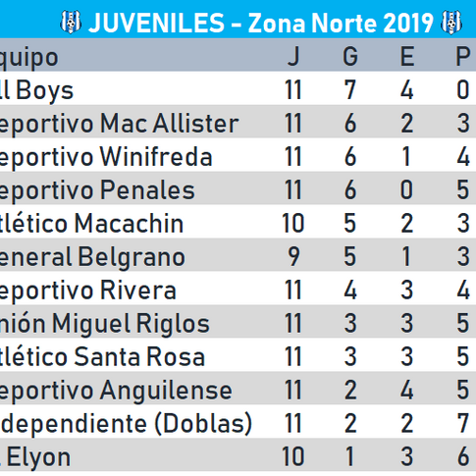Open the Atlético Macachin entry

pyautogui.click(x=91, y=224)
